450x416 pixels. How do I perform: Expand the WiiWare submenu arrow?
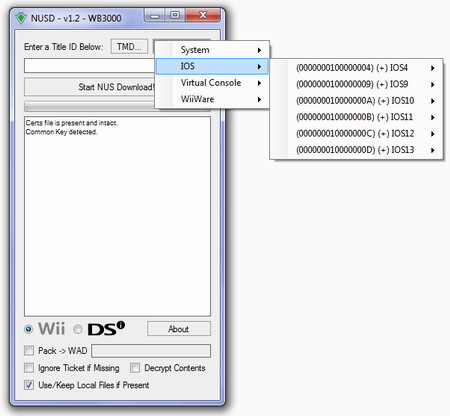[x=259, y=99]
